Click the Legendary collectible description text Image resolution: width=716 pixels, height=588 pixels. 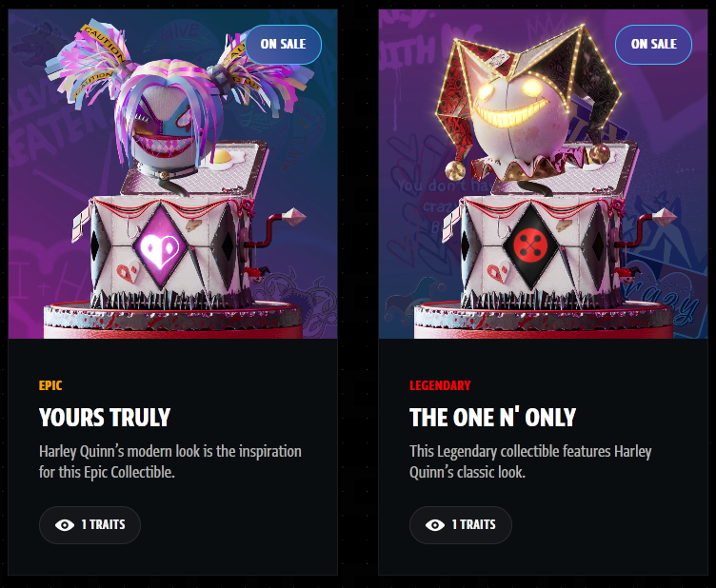pyautogui.click(x=530, y=461)
